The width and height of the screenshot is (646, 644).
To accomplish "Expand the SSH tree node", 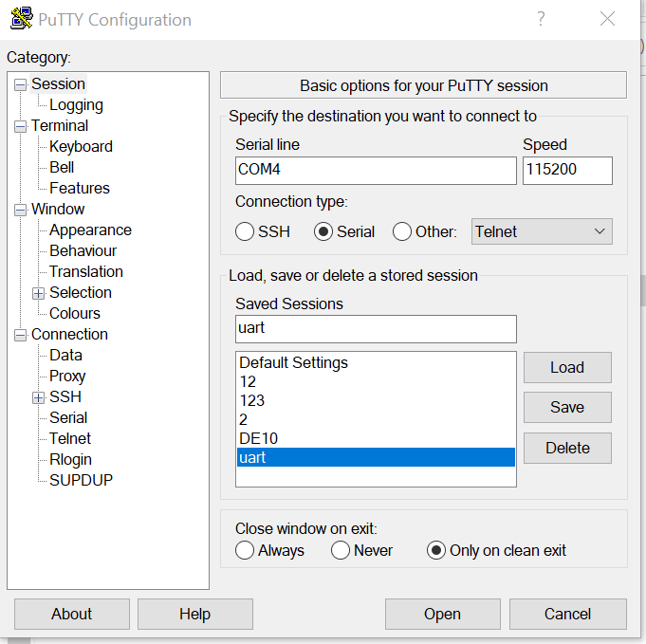I will pos(39,397).
